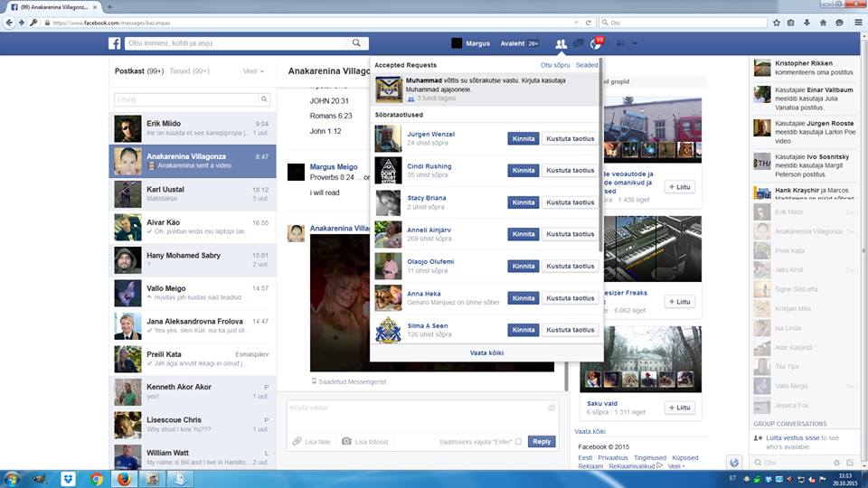Open Seaded settings link in popup
868x488 pixels.
(x=586, y=65)
